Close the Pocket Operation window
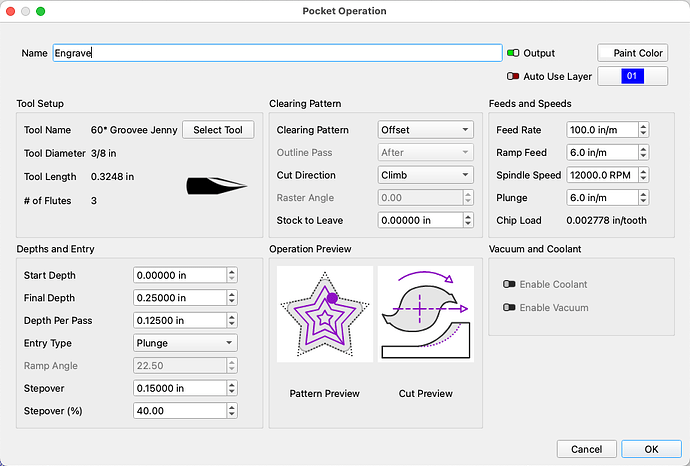690x466 pixels. point(11,11)
